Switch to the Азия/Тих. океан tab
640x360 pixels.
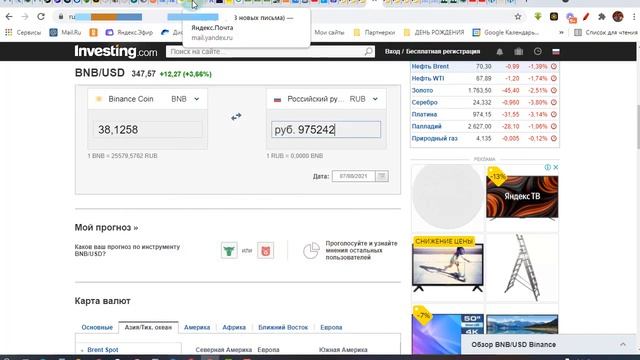tap(148, 327)
